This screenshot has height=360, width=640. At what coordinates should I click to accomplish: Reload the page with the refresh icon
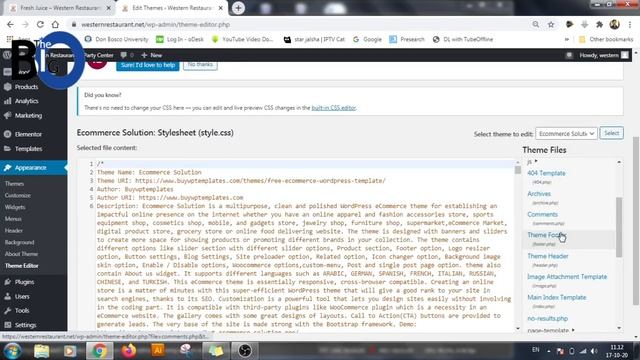tap(40, 24)
